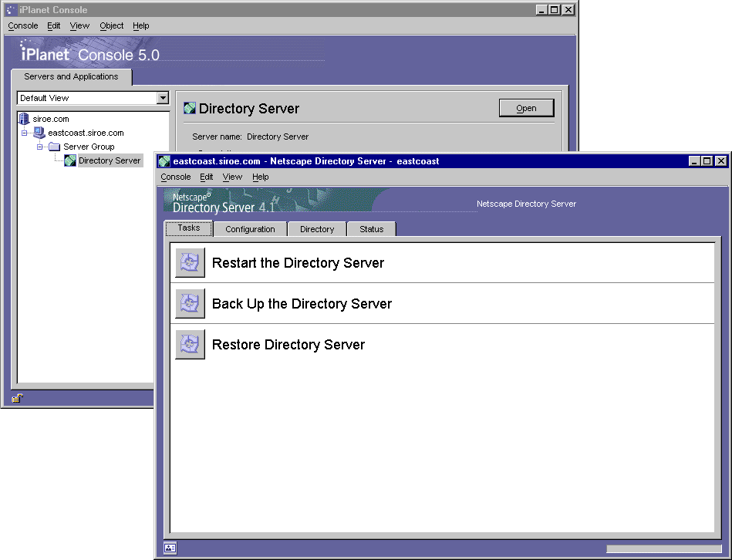Screen dimensions: 732x560
Task: Switch to the Configuration tab
Action: pyautogui.click(x=250, y=229)
